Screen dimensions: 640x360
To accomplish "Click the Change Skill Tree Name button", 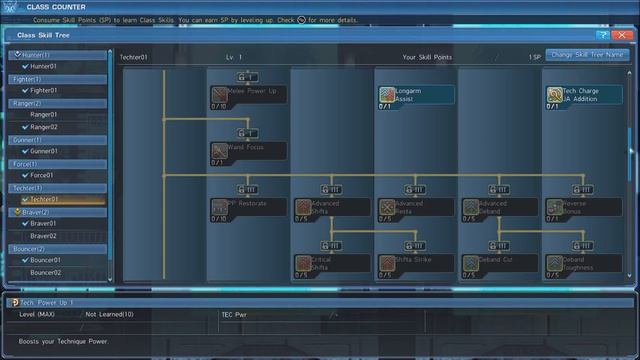I will click(587, 55).
